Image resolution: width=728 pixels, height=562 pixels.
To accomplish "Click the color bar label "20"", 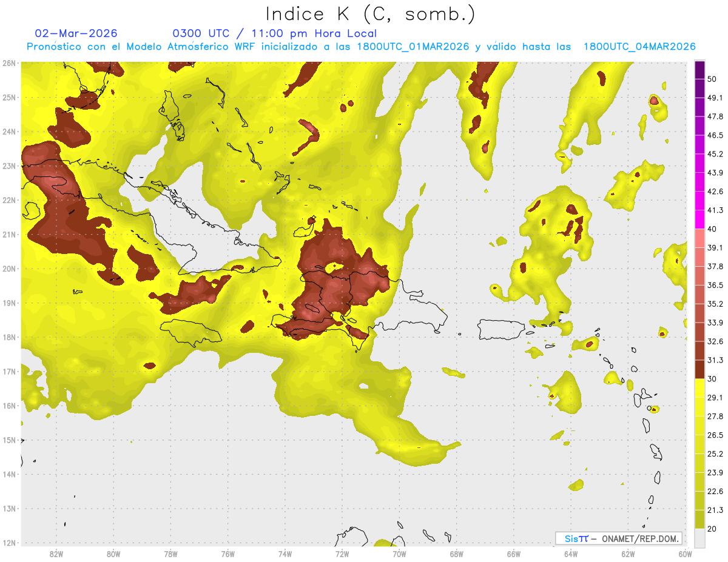I will click(712, 529).
